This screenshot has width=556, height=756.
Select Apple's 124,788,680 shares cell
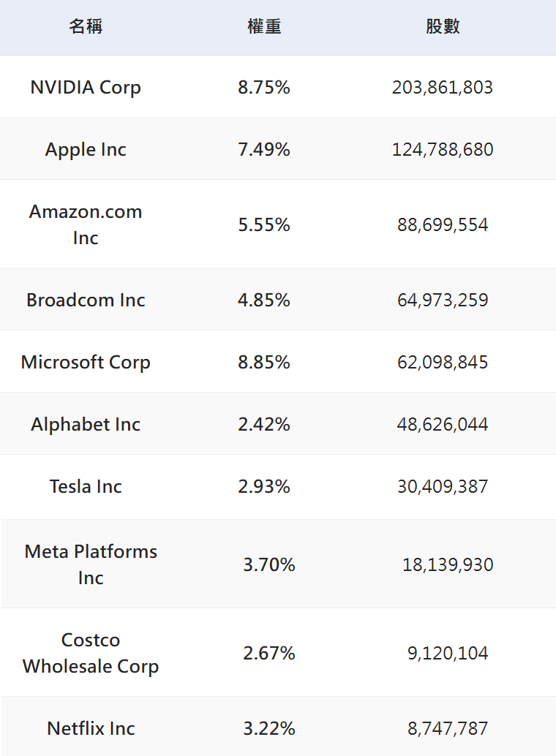[x=443, y=150]
